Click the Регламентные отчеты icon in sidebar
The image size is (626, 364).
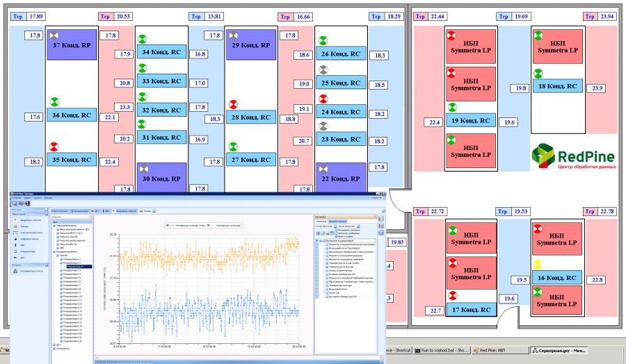[15, 271]
